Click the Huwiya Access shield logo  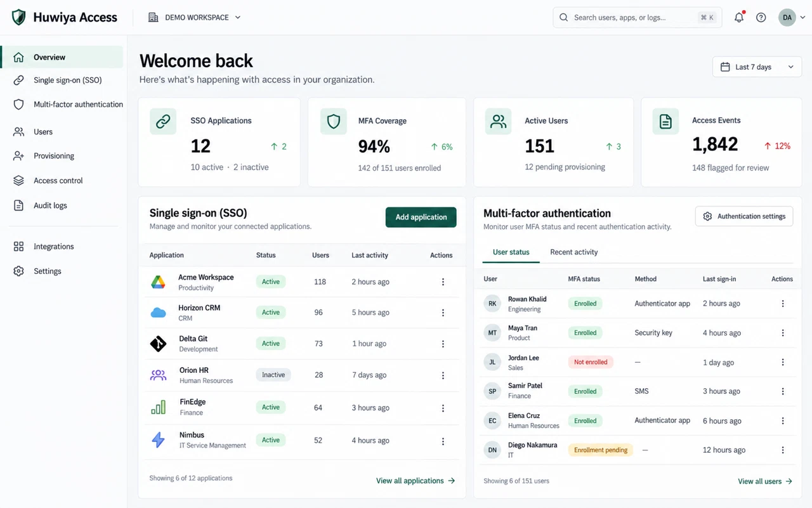(x=19, y=17)
